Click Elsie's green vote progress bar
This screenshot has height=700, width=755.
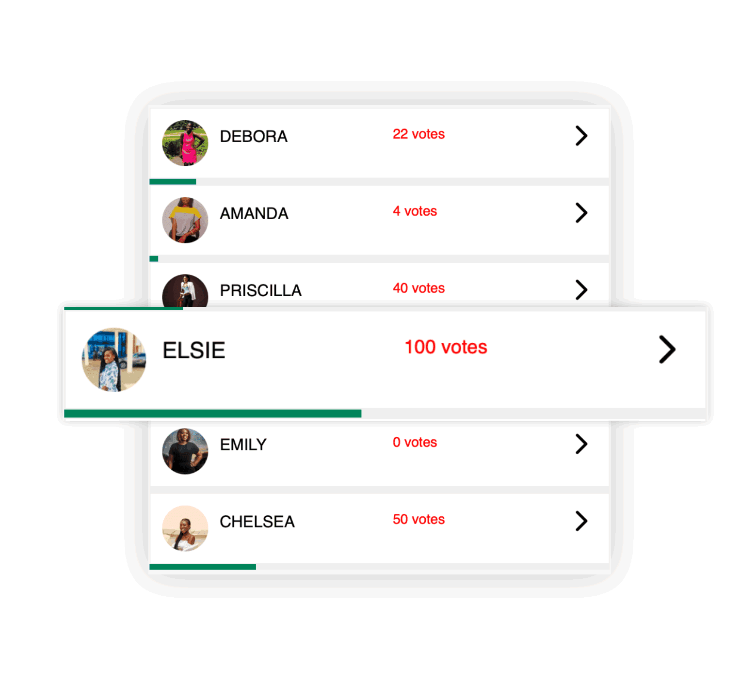pos(213,414)
